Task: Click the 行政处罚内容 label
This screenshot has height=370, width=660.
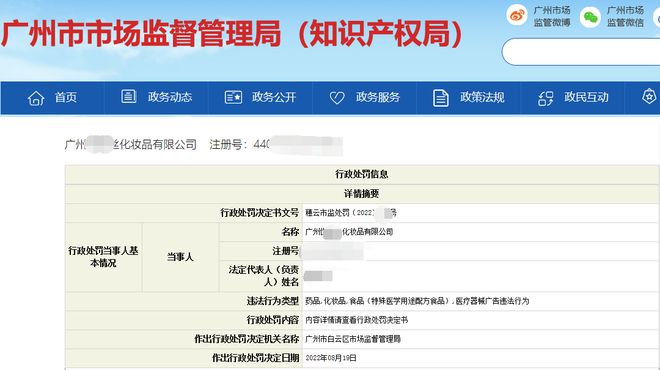Action: [x=273, y=320]
